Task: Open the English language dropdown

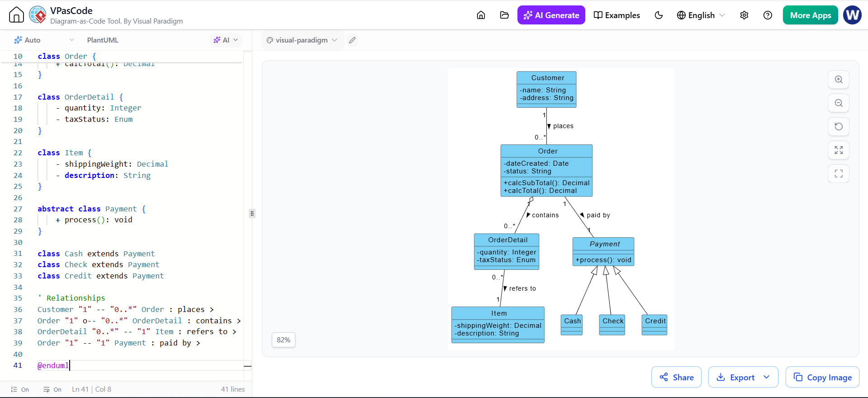Action: [701, 15]
